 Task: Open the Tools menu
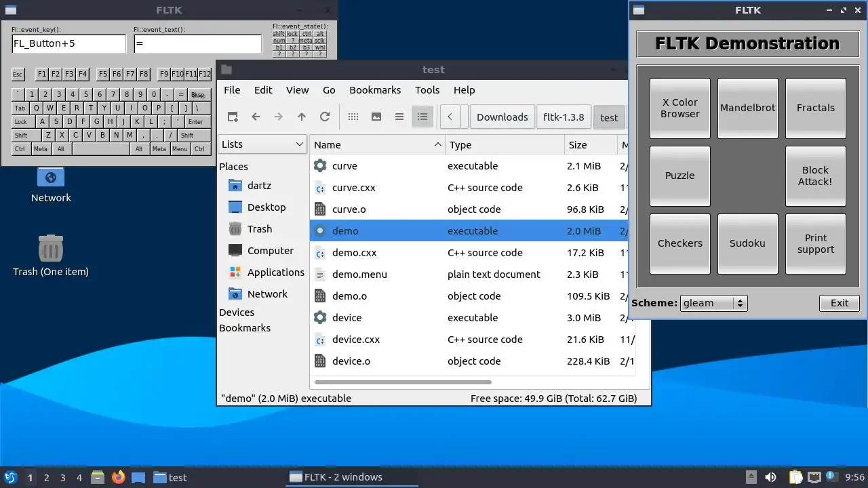tap(427, 90)
